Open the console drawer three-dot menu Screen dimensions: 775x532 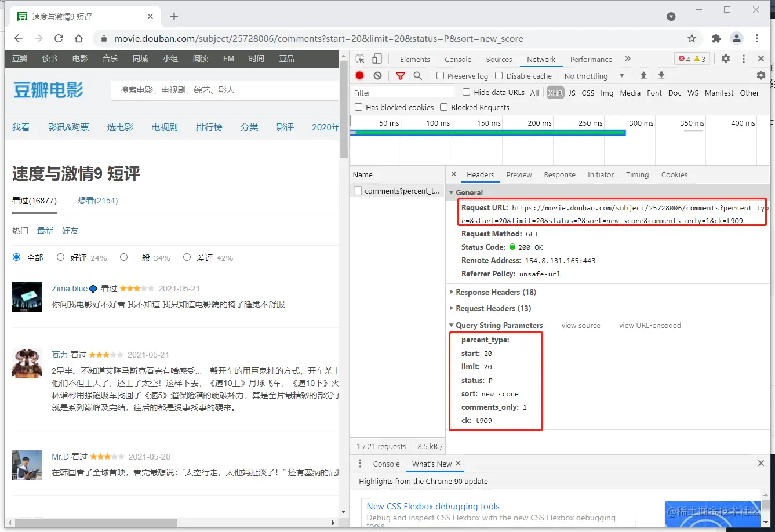click(360, 464)
